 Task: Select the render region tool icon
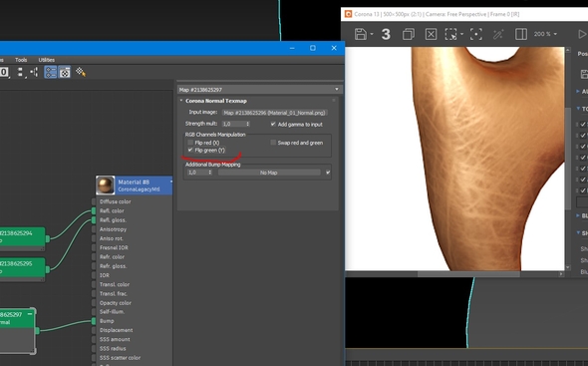click(x=451, y=34)
